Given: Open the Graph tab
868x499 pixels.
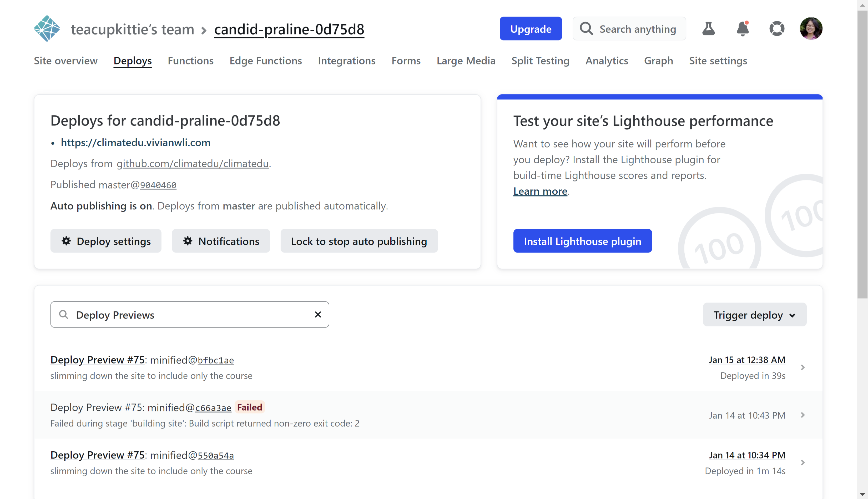Looking at the screenshot, I should tap(659, 61).
